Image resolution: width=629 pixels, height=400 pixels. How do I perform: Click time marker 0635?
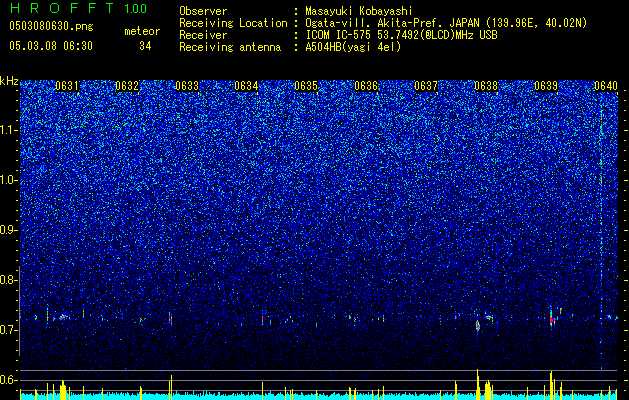(306, 86)
